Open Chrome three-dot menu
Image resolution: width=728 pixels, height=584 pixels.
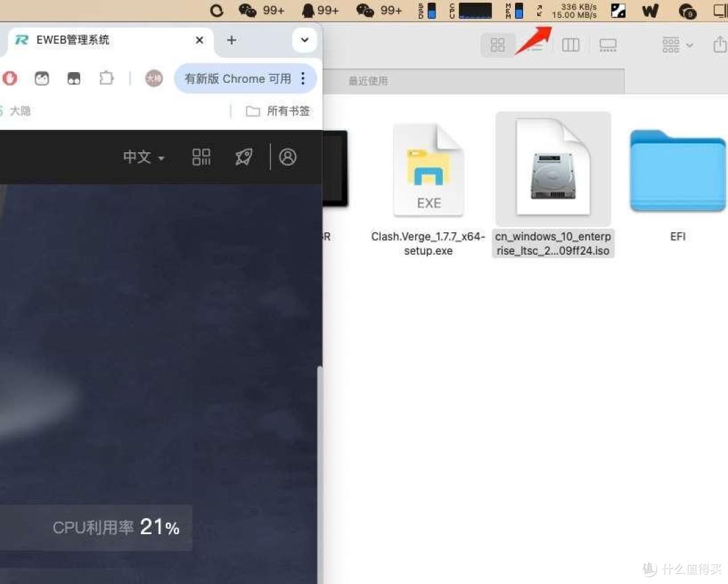(303, 79)
